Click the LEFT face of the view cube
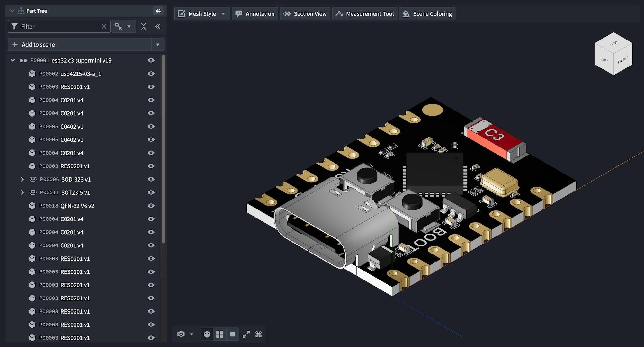Screen dimensions: 644x347 pyautogui.click(x=604, y=60)
